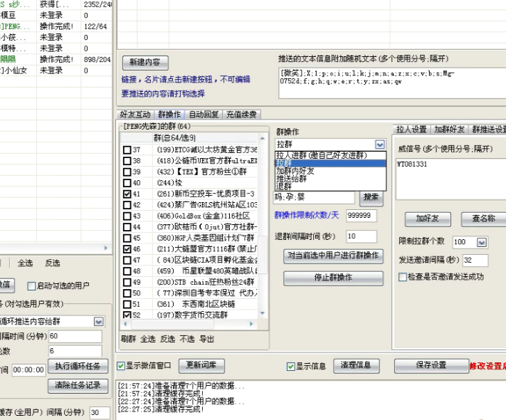Screen dimensions: 506x420
Task: Expand the 循环推送内容给群 dropdown
Action: point(99,322)
